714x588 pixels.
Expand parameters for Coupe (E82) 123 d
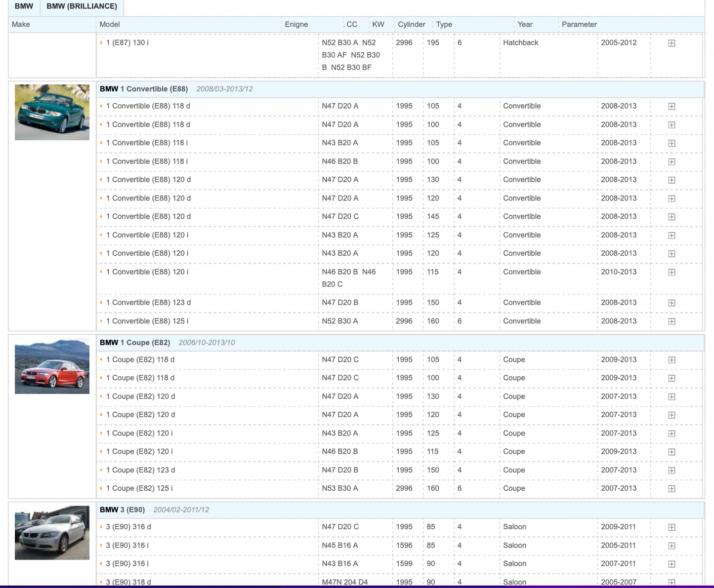[x=672, y=470]
